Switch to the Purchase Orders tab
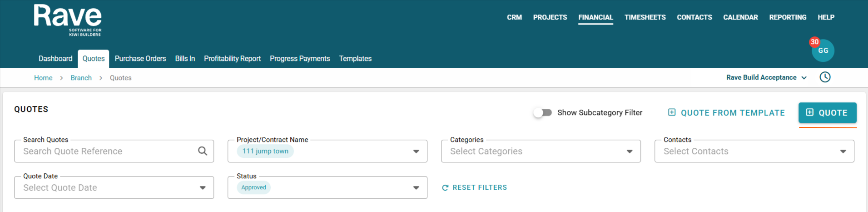The height and width of the screenshot is (212, 868). 140,59
